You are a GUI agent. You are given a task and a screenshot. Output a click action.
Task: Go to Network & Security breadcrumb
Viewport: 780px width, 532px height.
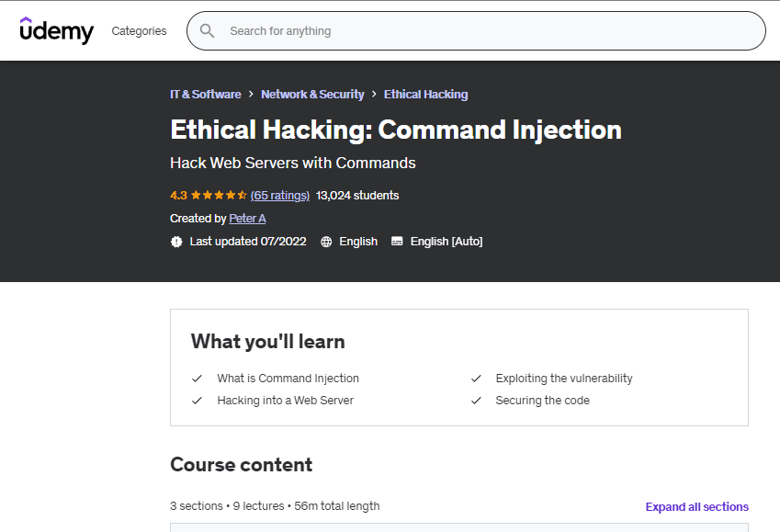(x=312, y=95)
